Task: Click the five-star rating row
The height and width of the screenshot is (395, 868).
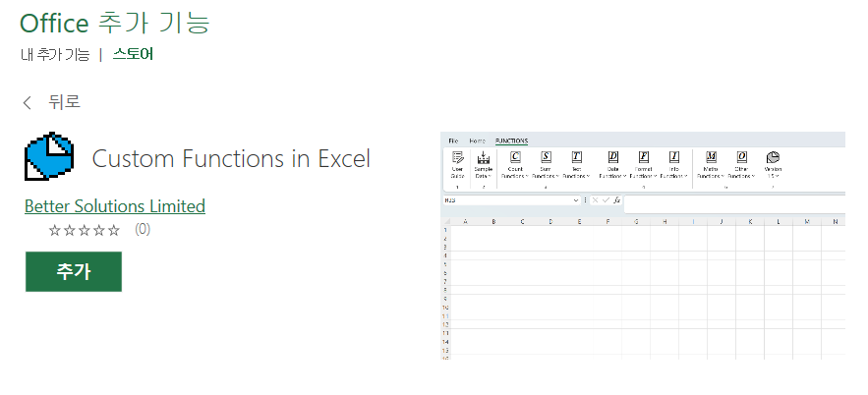Action: pos(85,230)
